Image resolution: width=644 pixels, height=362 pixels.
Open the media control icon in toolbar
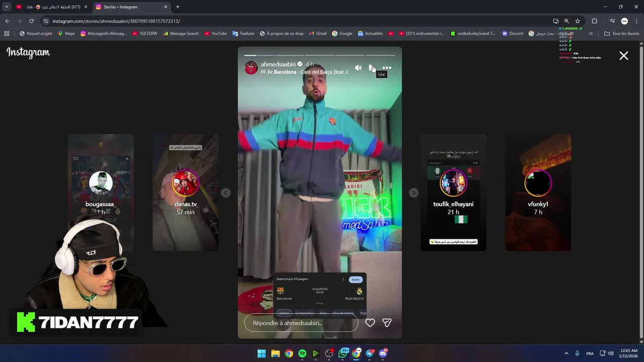[612, 21]
